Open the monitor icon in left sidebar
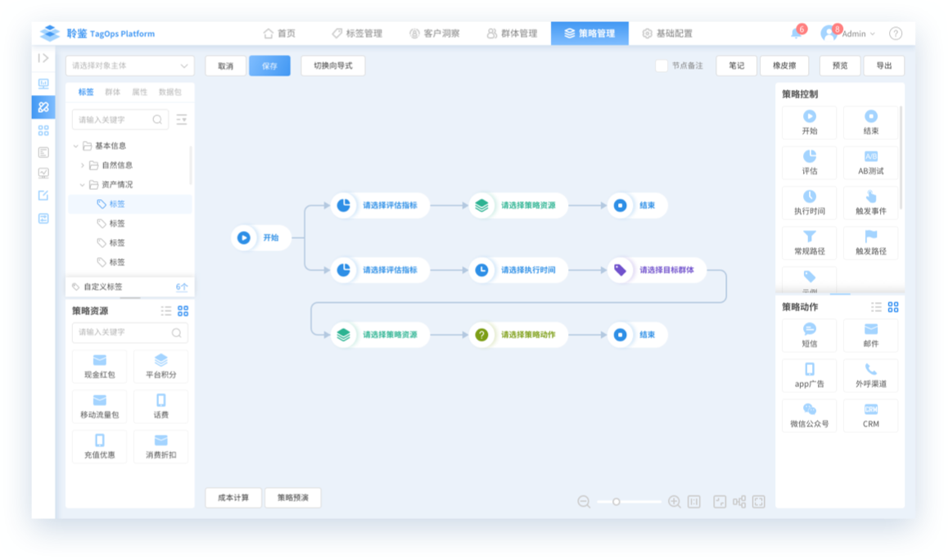Screen dimensions: 948x560 pyautogui.click(x=43, y=84)
